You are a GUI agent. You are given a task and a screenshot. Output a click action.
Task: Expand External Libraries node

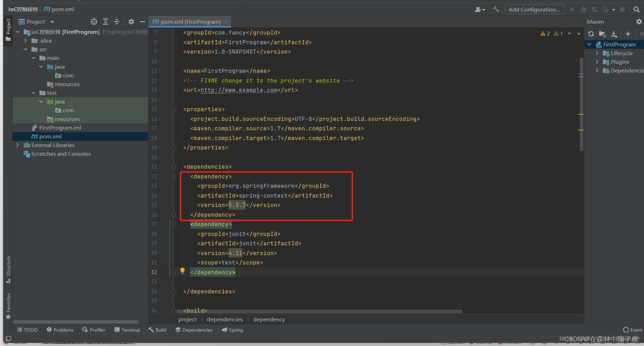click(17, 145)
